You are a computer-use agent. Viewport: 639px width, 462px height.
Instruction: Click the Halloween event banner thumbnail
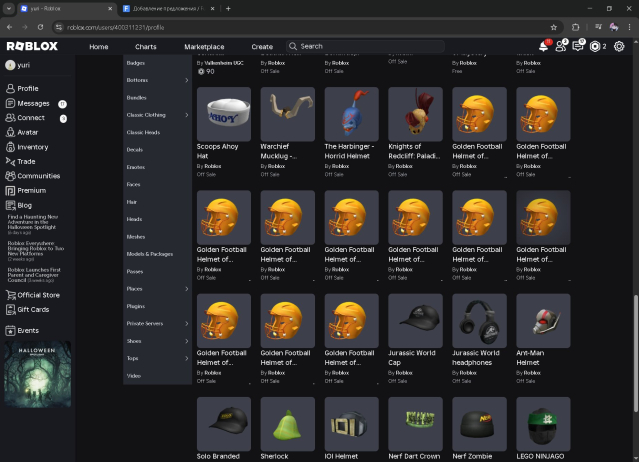click(x=39, y=373)
